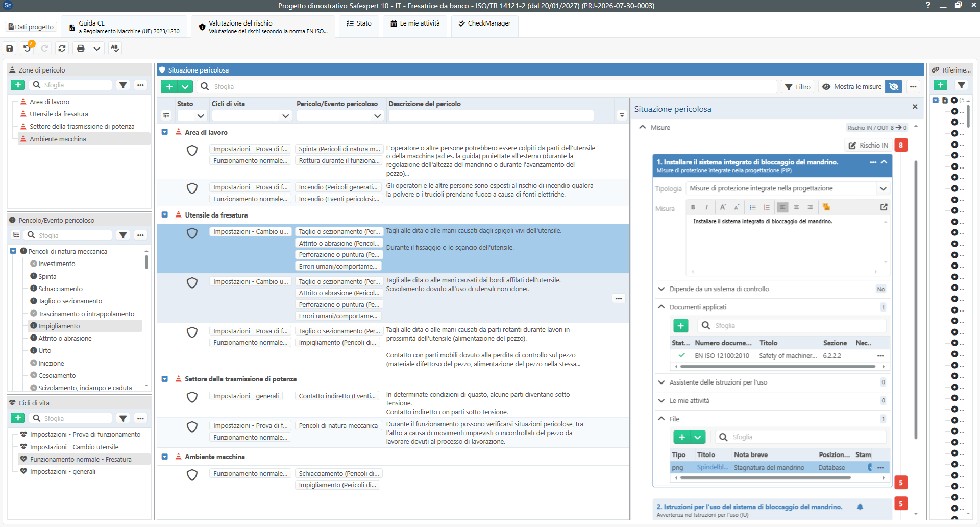Print the risk assessment
The image size is (980, 527).
coord(81,48)
